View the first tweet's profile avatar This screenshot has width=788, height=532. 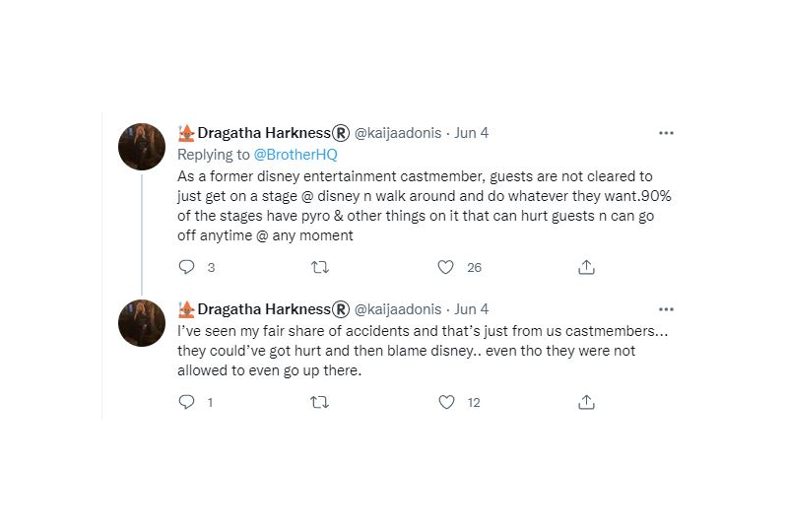142,147
